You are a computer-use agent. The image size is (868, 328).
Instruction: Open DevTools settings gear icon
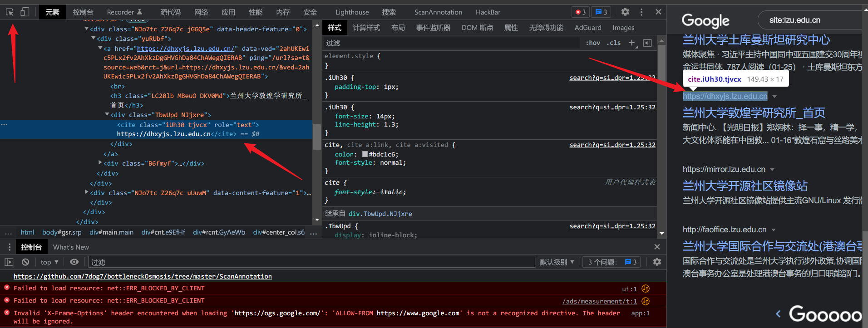point(625,12)
